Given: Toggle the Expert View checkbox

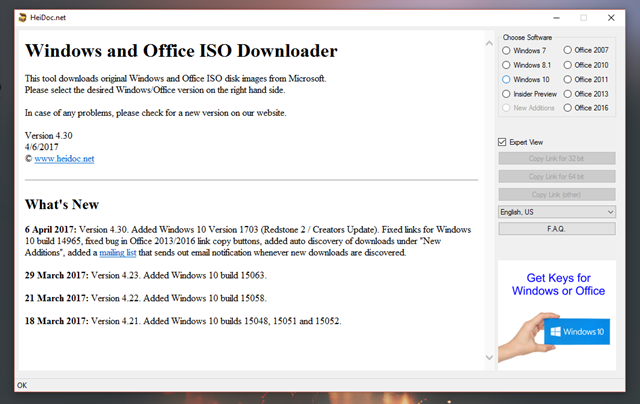Looking at the screenshot, I should 503,142.
